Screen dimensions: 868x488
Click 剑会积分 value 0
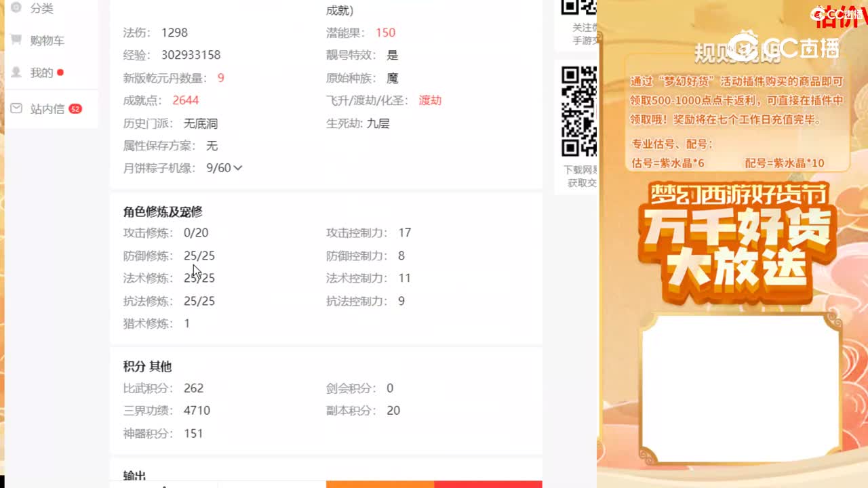coord(390,388)
